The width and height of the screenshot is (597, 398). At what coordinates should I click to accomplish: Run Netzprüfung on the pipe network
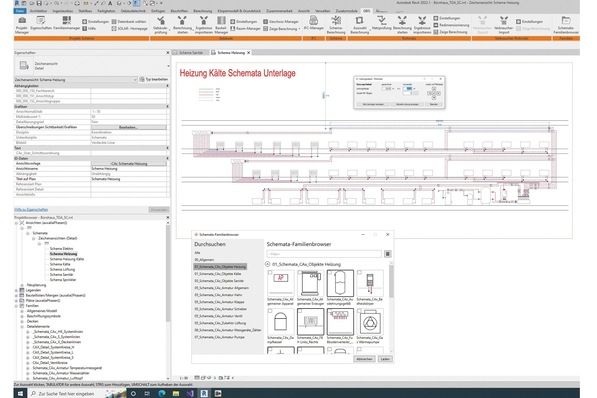click(x=382, y=24)
